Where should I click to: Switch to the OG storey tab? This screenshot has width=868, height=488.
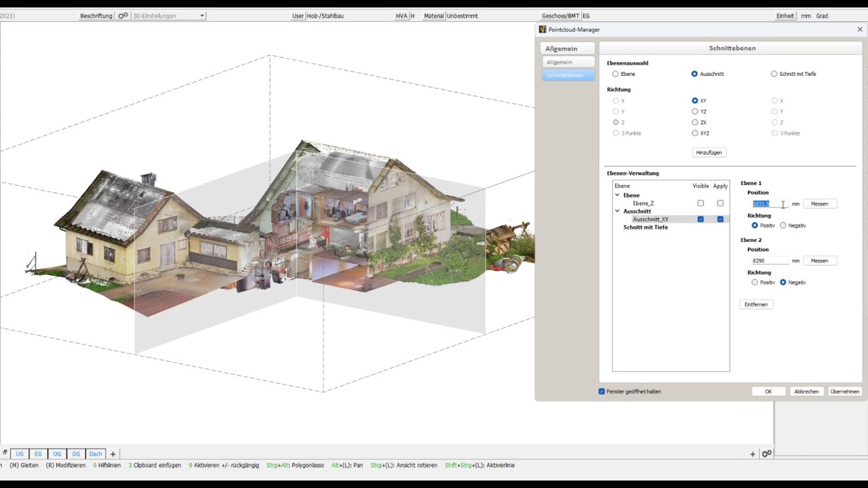point(57,454)
